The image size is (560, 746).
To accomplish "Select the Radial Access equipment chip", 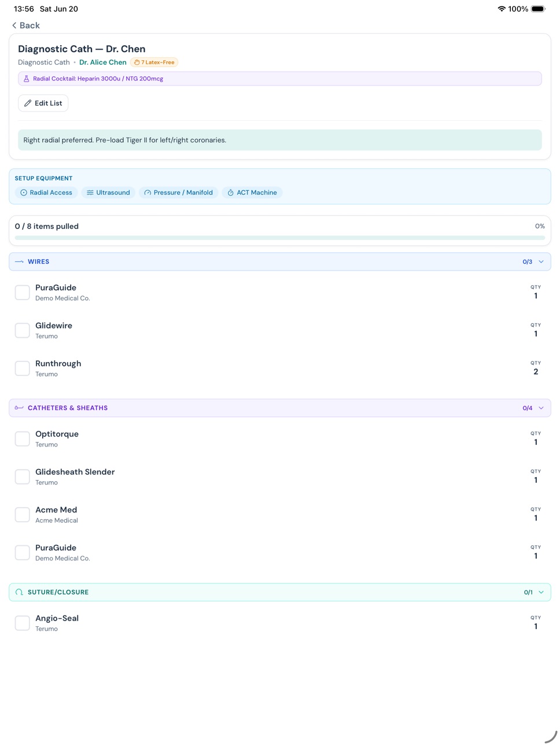I will 46,193.
